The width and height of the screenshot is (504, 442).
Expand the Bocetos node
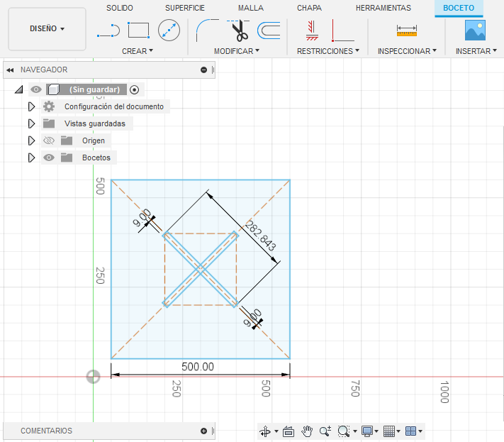31,158
